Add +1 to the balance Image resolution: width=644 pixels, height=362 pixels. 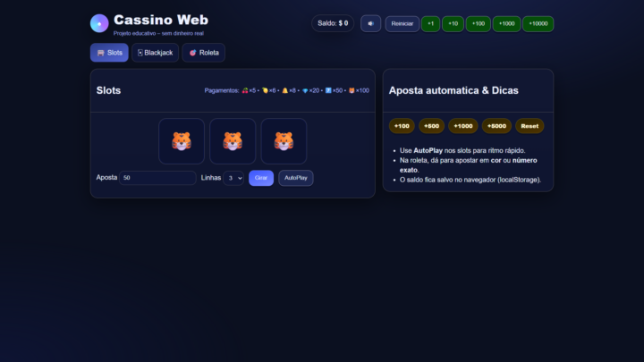tap(430, 23)
